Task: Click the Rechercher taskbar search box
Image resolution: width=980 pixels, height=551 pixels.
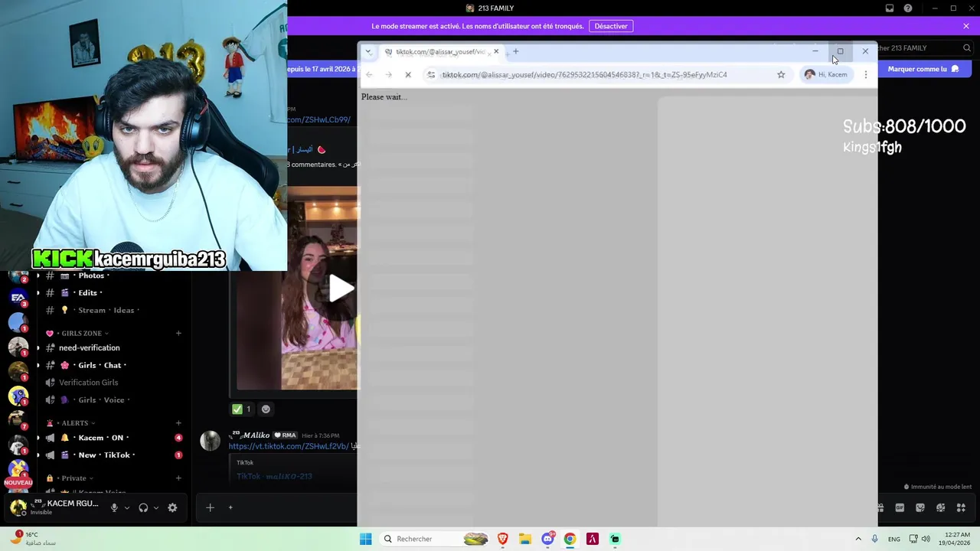Action: (x=435, y=539)
